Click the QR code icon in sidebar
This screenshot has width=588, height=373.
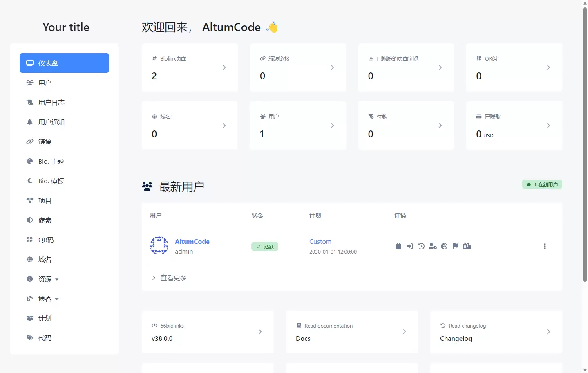point(30,240)
